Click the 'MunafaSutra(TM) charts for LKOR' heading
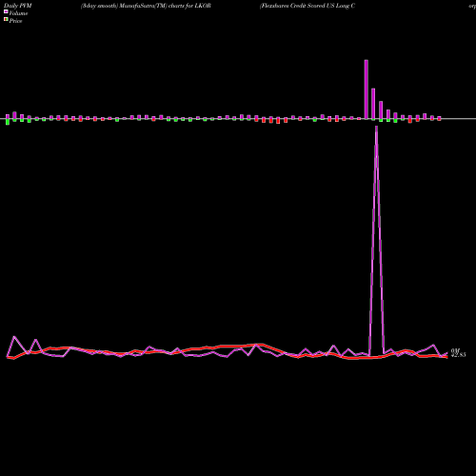Viewport: 476px width, 476px height. [166, 6]
